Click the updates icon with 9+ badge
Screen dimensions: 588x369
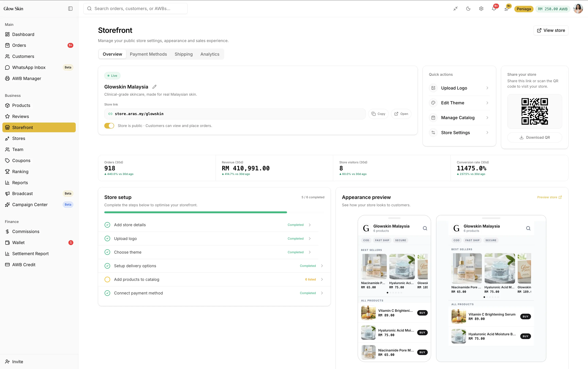pos(507,9)
